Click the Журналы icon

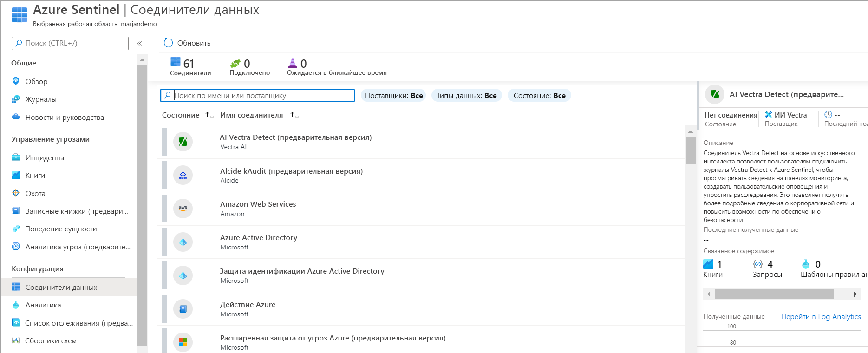(x=16, y=99)
